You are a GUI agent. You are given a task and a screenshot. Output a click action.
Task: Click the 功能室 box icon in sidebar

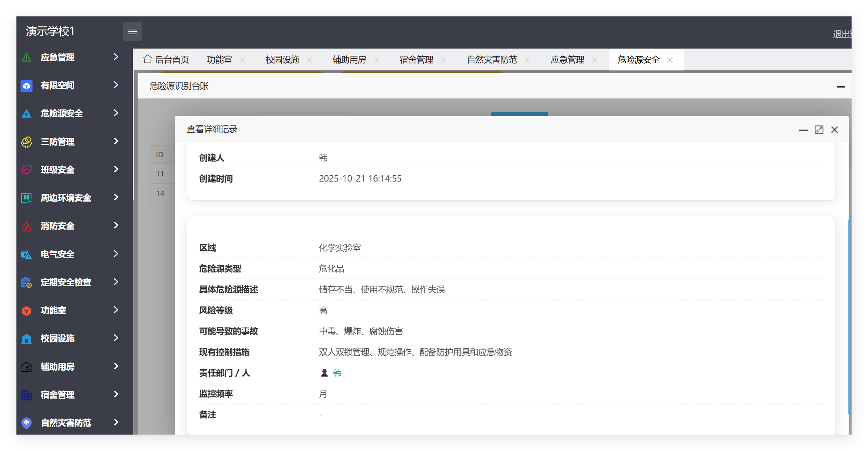26,310
